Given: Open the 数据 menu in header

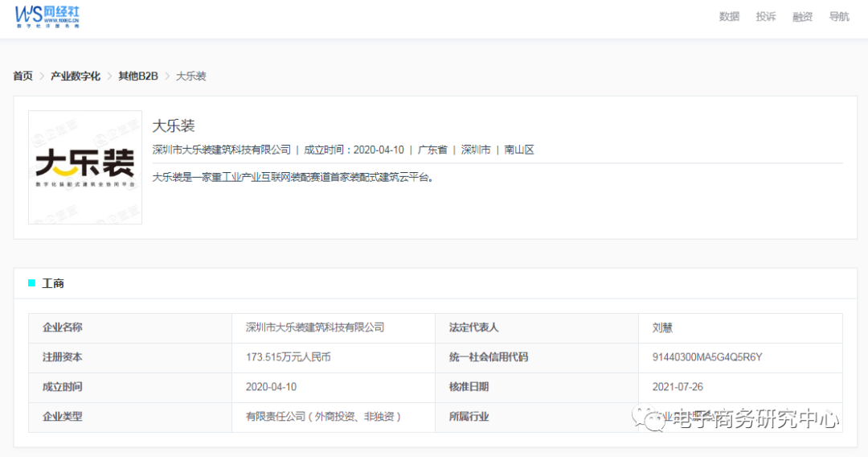Looking at the screenshot, I should coord(729,17).
